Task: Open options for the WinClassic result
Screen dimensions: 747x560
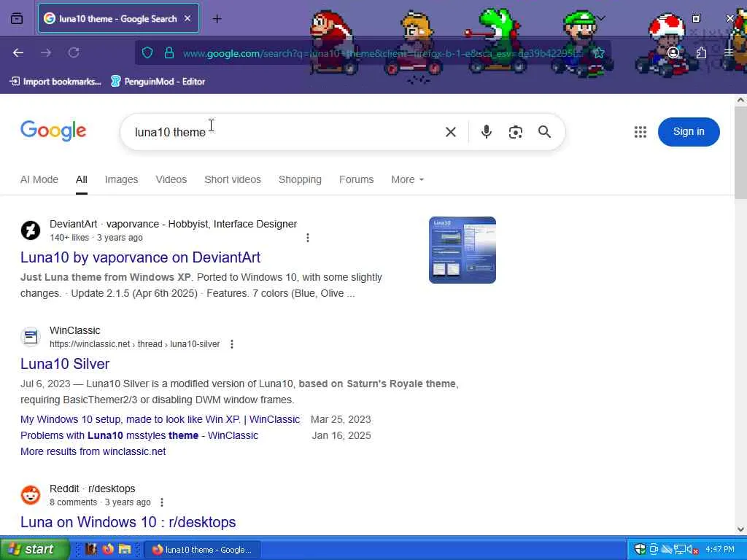Action: (232, 344)
